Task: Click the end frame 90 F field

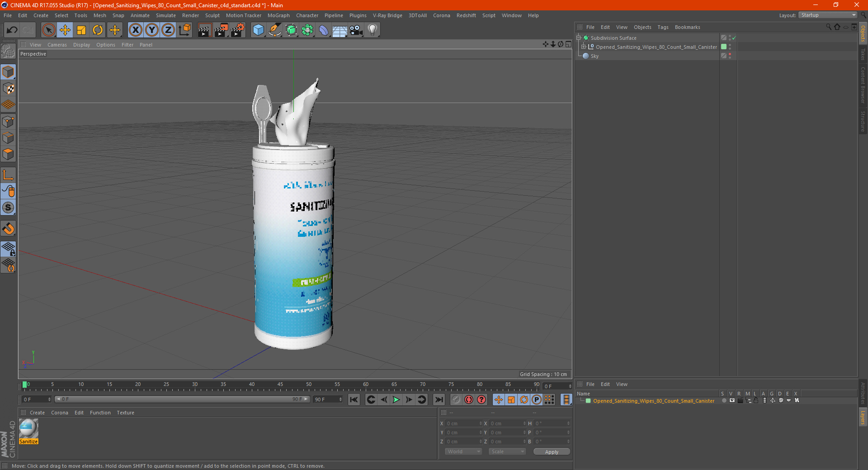Action: (x=327, y=399)
